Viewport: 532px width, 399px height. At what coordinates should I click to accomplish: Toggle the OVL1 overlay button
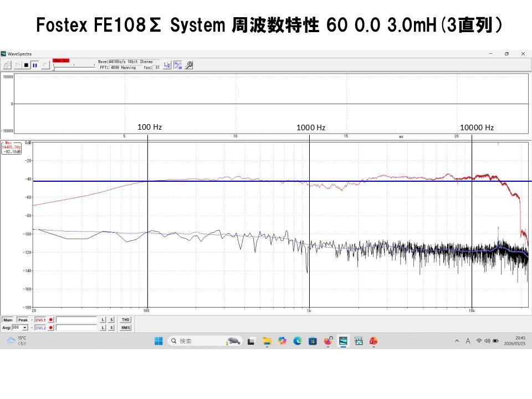[40, 320]
